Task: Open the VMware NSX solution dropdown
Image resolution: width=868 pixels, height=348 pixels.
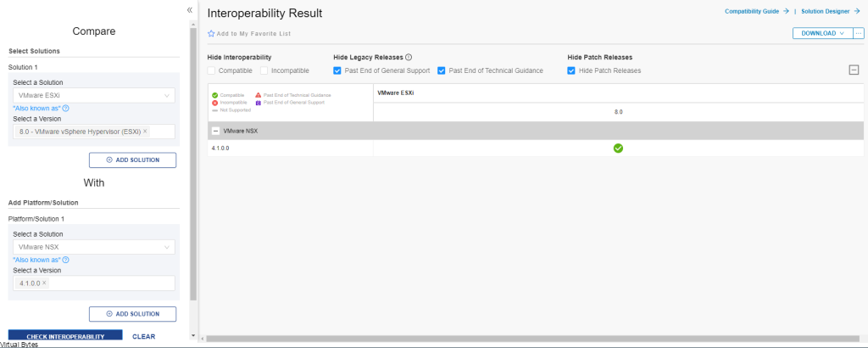Action: tap(94, 247)
